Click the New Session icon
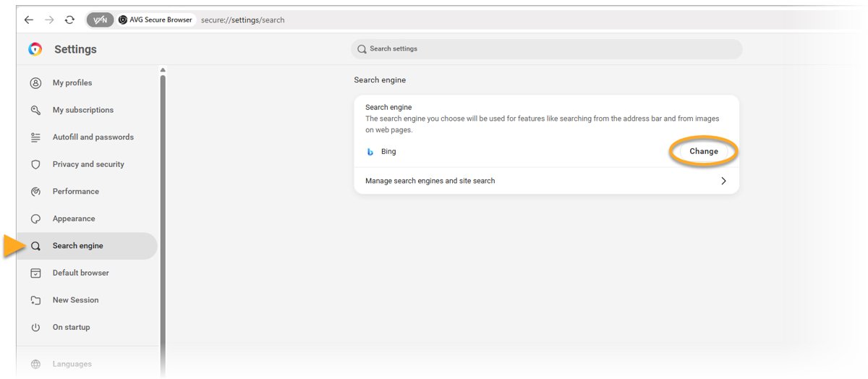The image size is (868, 379). 35,300
